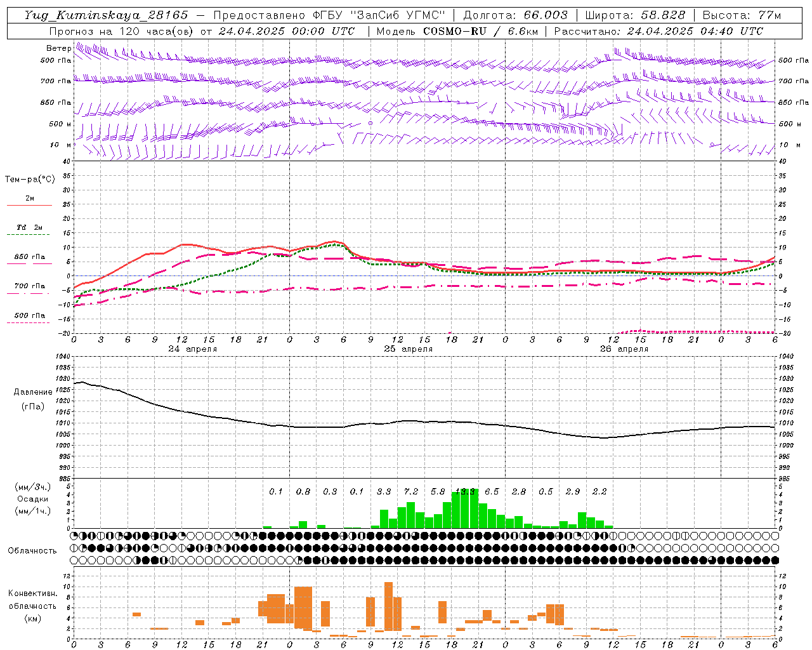This screenshot has width=812, height=650.
Task: Click the 7.2 precipitation total value
Action: pos(411,492)
